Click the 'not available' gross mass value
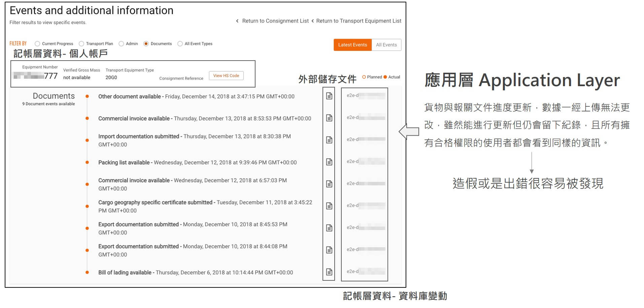This screenshot has height=308, width=644. click(x=77, y=77)
